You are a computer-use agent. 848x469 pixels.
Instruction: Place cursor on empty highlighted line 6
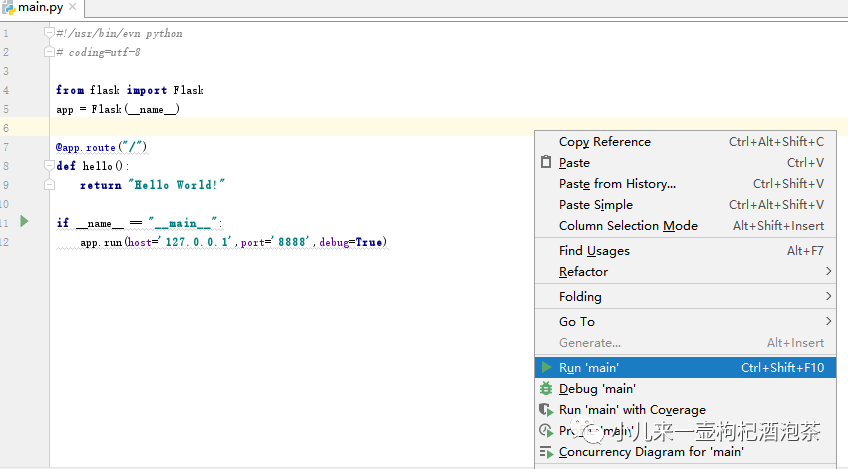click(x=250, y=128)
